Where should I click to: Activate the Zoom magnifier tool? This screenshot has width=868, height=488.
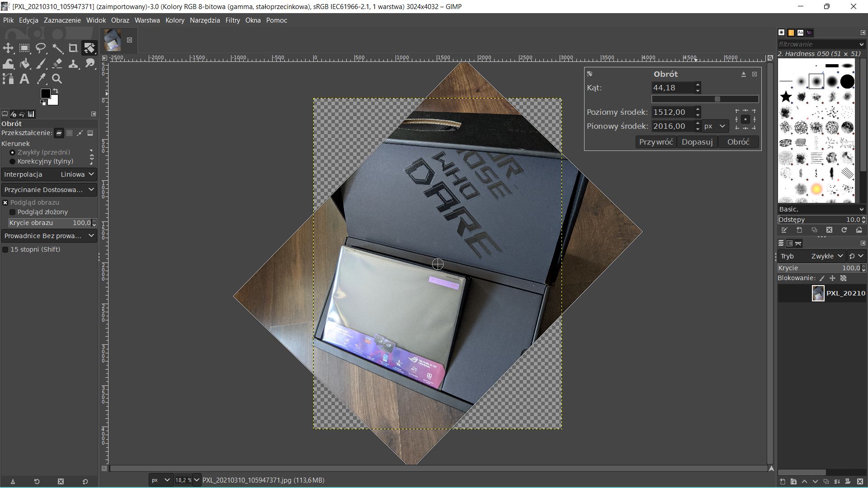coord(57,79)
